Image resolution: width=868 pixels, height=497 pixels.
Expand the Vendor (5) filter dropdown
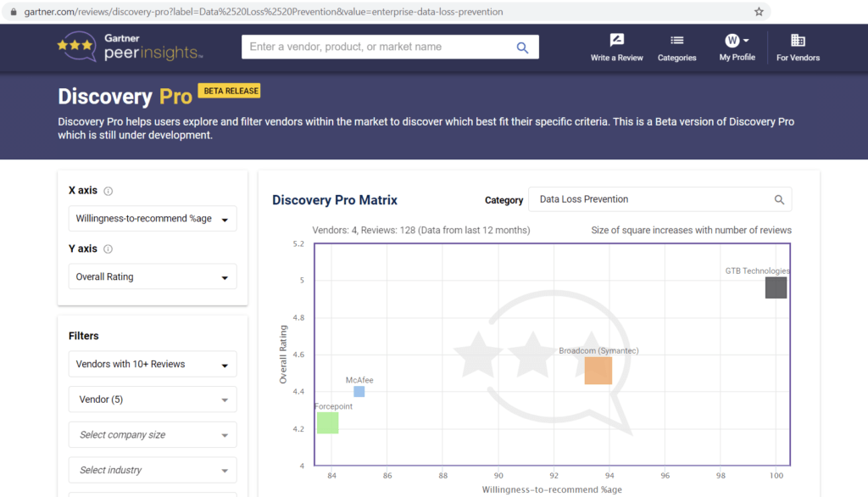(x=153, y=399)
